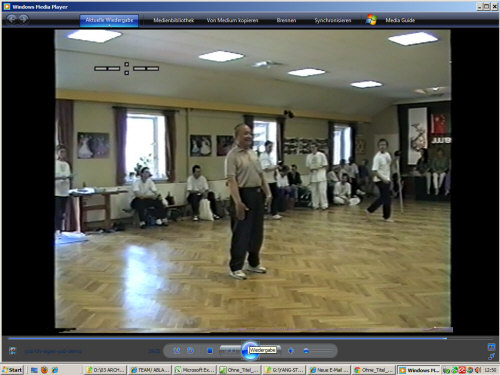Viewport: 500px width, 375px height.
Task: Open the Windows Start button
Action: click(12, 370)
